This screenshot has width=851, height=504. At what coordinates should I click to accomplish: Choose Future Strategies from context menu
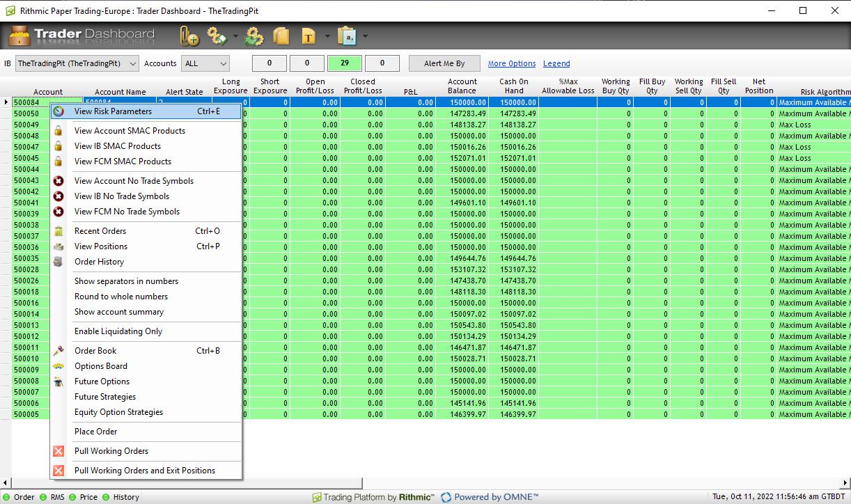(x=105, y=397)
